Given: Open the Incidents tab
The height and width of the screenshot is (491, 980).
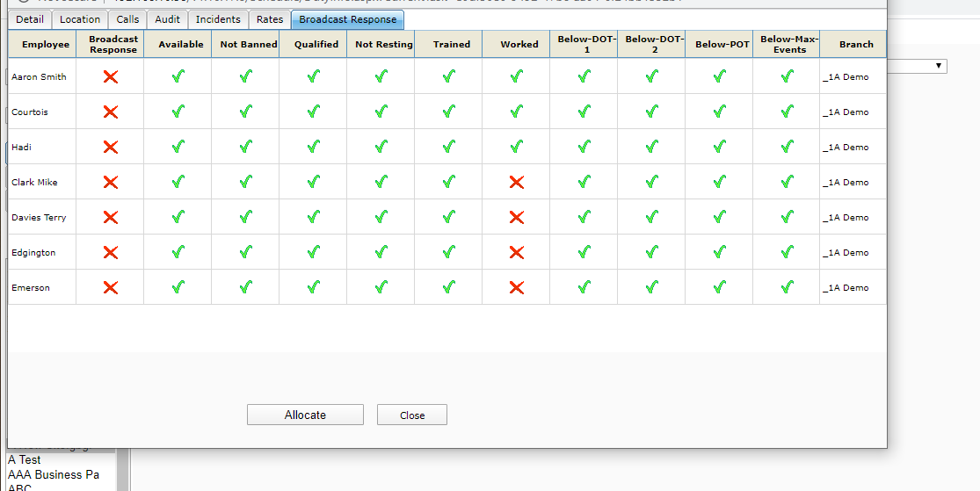Looking at the screenshot, I should pos(218,19).
